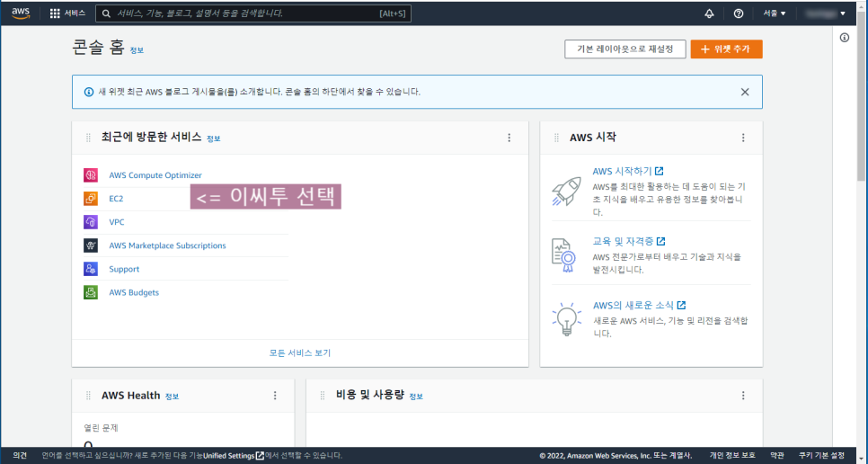
Task: Open Unified Settings link in footer
Action: 234,456
